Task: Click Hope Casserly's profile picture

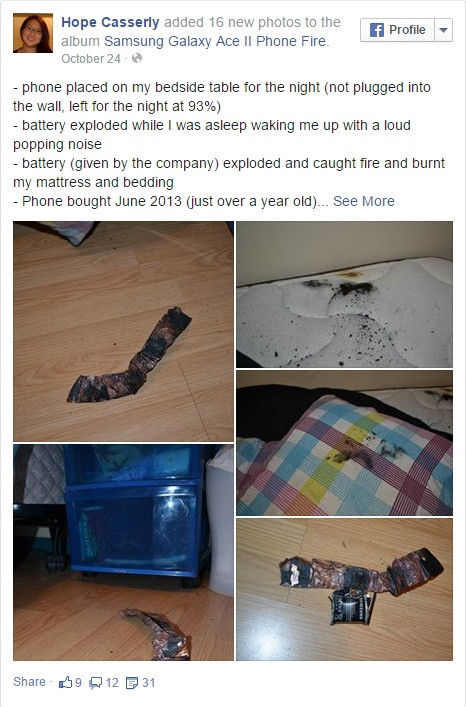Action: [x=33, y=33]
